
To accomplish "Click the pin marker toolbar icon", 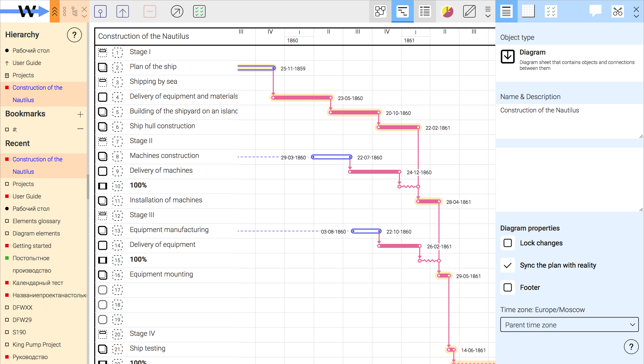I will (x=100, y=12).
